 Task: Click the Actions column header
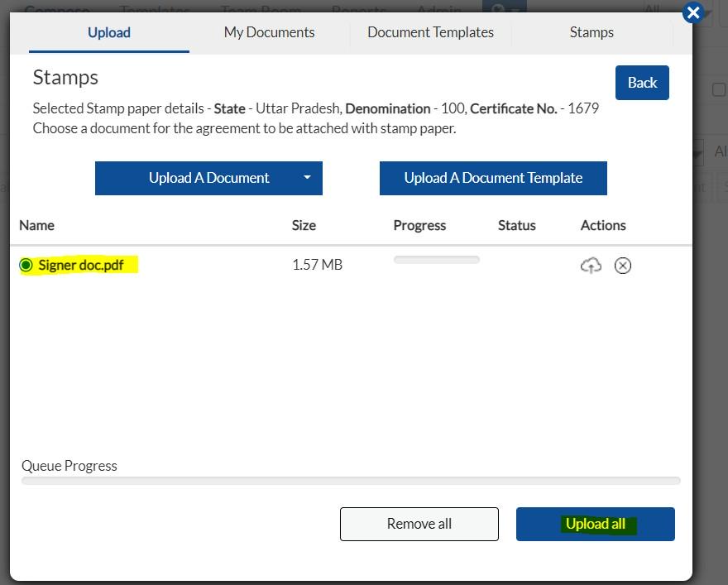(x=603, y=225)
